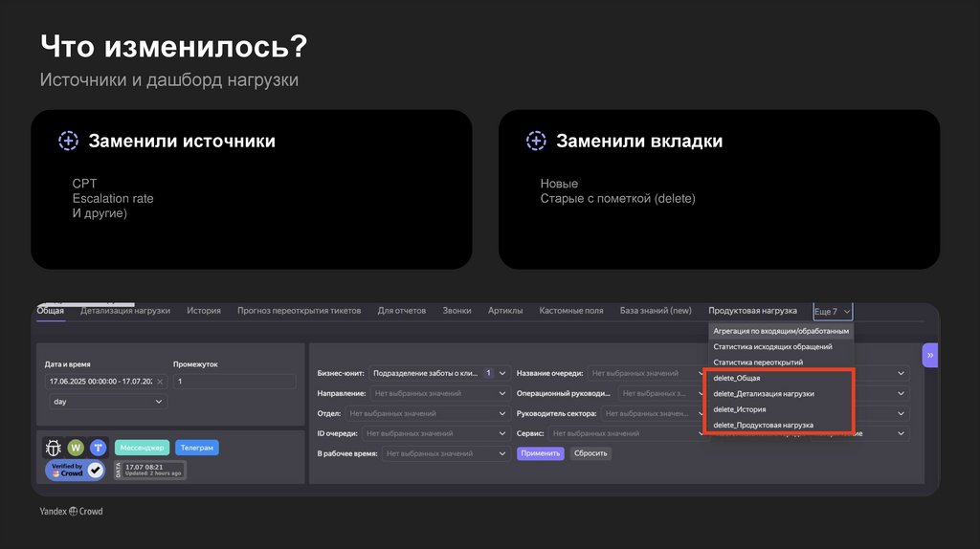The height and width of the screenshot is (549, 980).
Task: Click the Escalation rate text
Action: [x=113, y=199]
